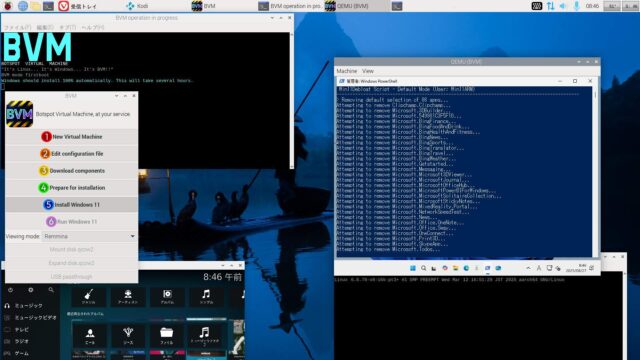Open Windows search icon in VM taskbar
Viewport: 640px width, 360px height.
[x=424, y=268]
